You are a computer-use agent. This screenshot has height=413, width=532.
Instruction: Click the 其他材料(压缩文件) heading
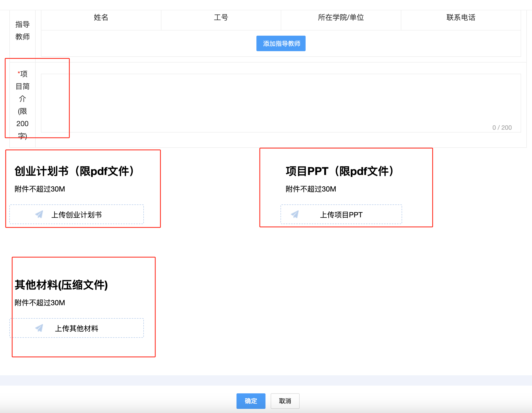pyautogui.click(x=61, y=285)
